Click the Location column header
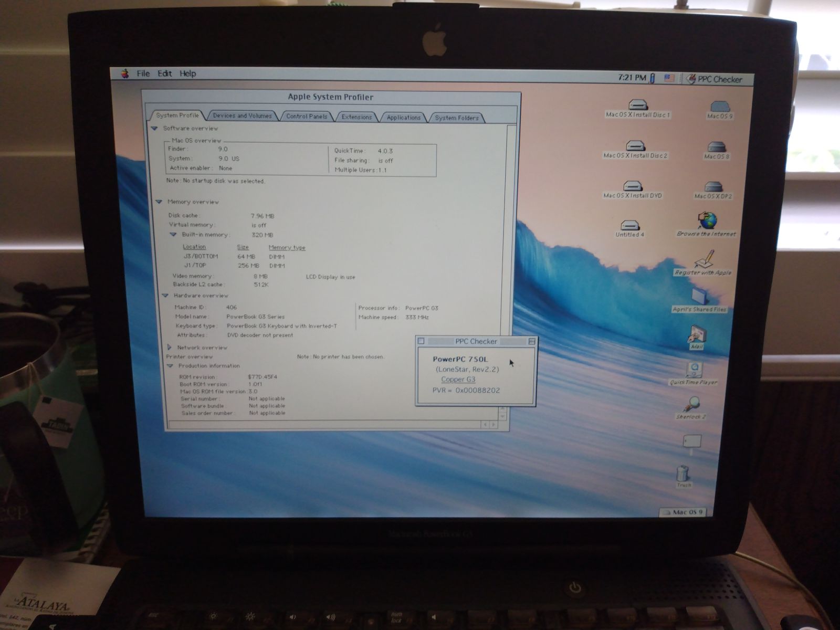840x630 pixels. click(x=194, y=247)
